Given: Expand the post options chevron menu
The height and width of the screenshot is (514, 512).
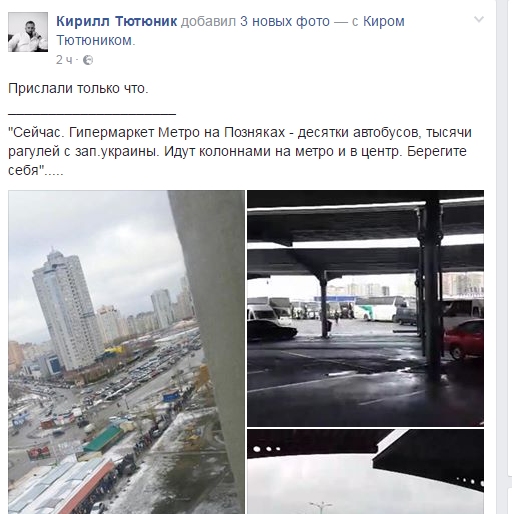Looking at the screenshot, I should [x=479, y=19].
